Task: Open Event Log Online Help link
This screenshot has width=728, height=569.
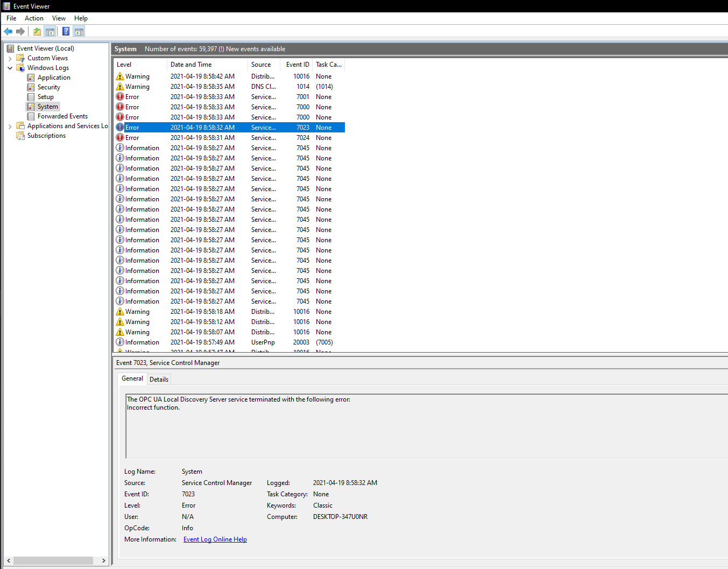Action: [215, 539]
